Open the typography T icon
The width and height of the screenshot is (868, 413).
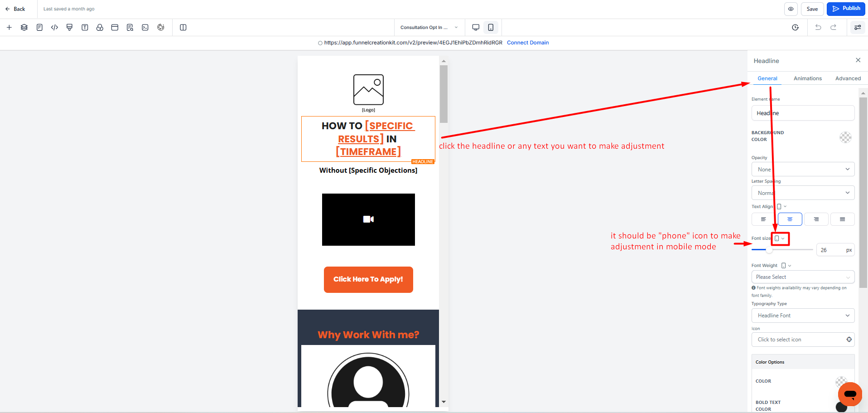pyautogui.click(x=85, y=28)
